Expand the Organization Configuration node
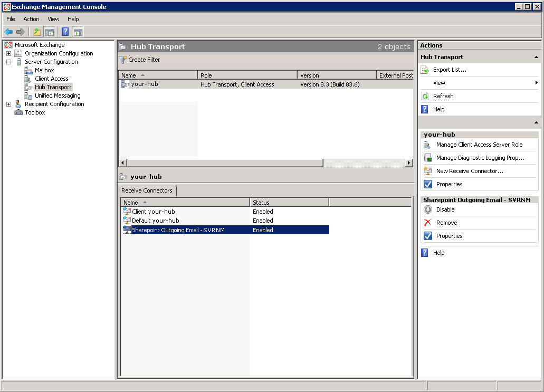The width and height of the screenshot is (544, 392). (x=8, y=53)
